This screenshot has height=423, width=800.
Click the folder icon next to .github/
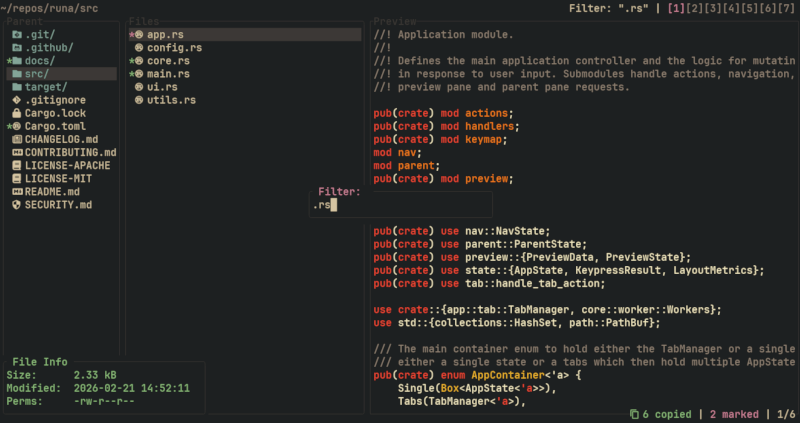[17, 48]
